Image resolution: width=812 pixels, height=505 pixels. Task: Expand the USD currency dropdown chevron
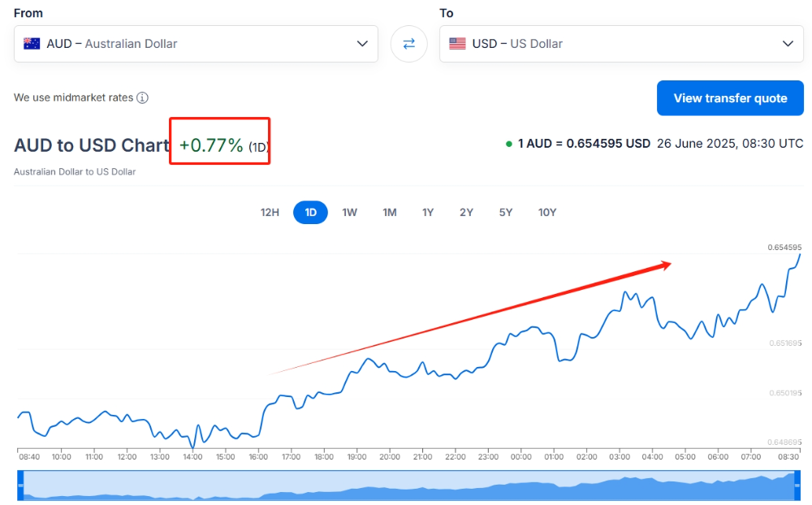tap(788, 44)
